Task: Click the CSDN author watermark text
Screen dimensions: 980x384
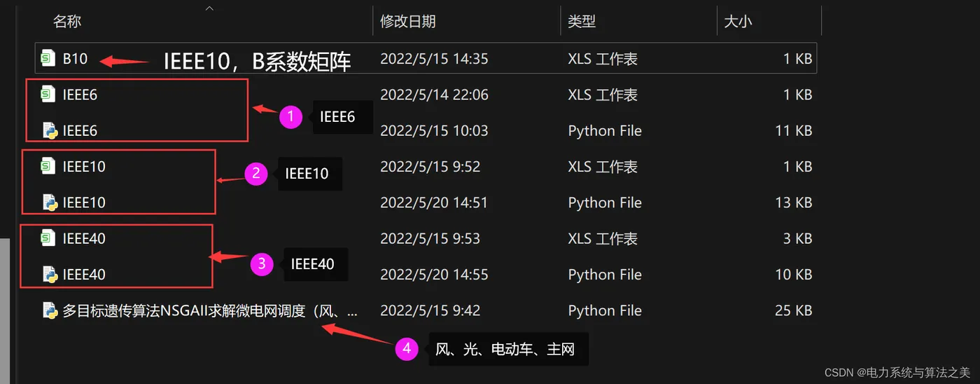Action: (x=897, y=372)
